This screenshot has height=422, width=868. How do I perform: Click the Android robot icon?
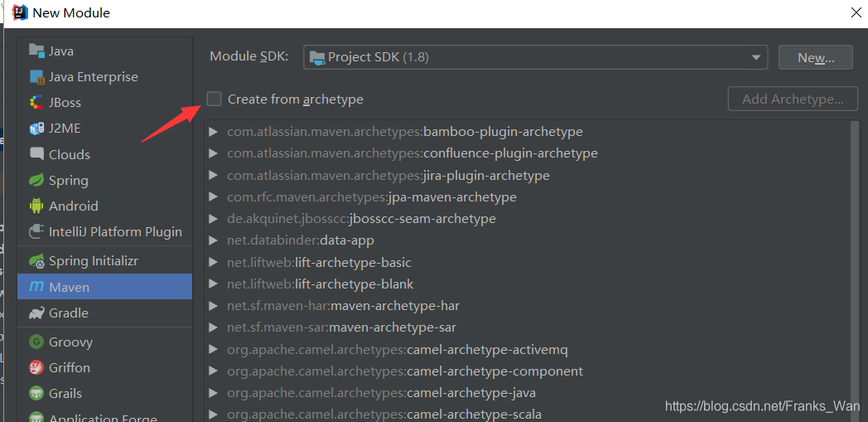pos(36,206)
